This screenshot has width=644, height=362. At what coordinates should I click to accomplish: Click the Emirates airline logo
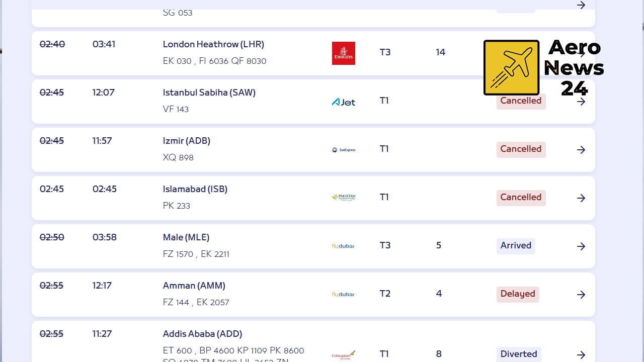(x=344, y=53)
